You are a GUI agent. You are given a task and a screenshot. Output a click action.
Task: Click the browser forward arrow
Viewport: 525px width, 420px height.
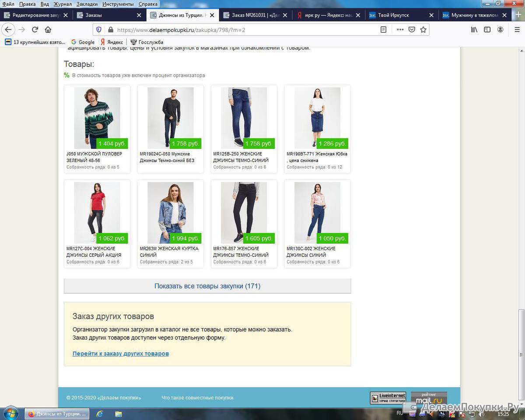point(22,30)
